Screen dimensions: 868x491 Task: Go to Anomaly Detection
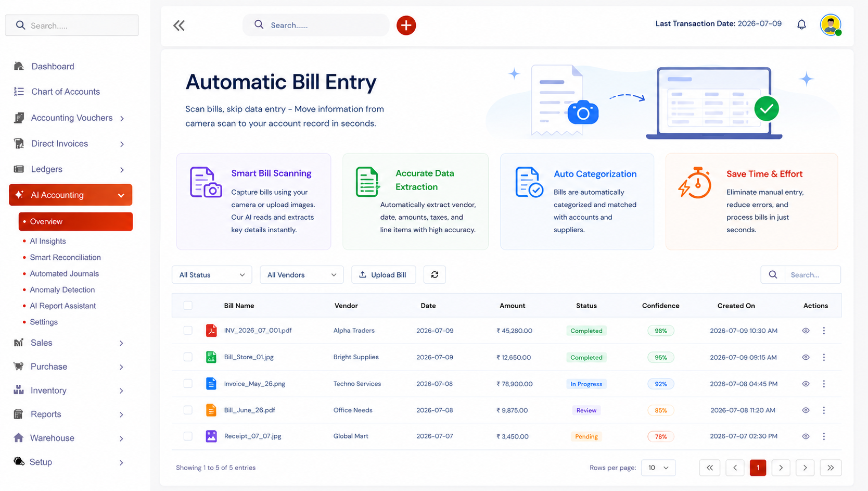click(62, 289)
